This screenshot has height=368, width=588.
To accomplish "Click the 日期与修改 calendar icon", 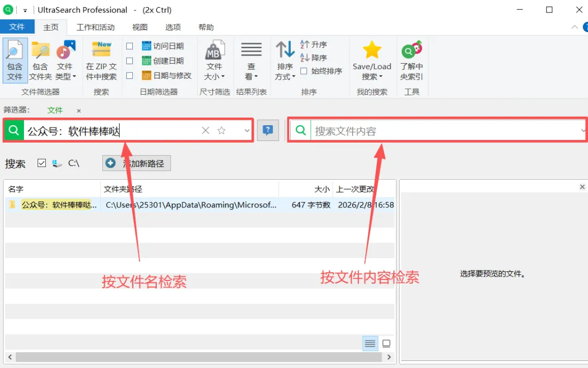I will tap(146, 76).
